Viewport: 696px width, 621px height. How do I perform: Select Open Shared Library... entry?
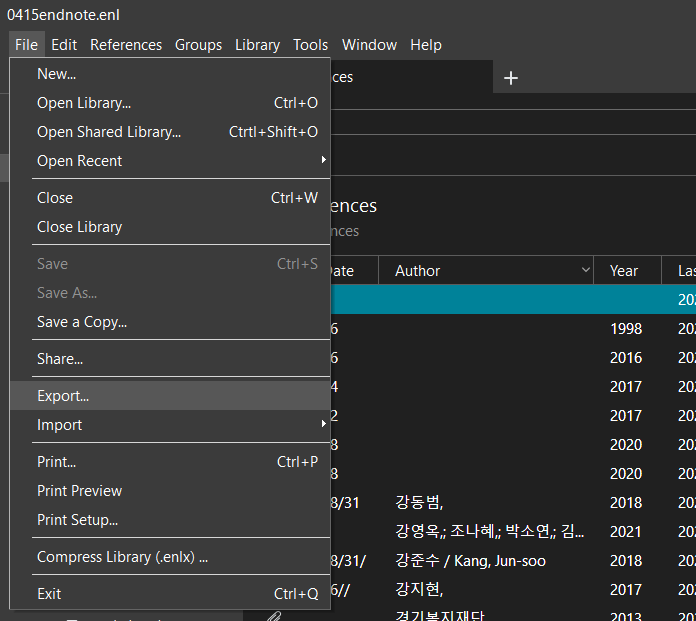point(170,132)
